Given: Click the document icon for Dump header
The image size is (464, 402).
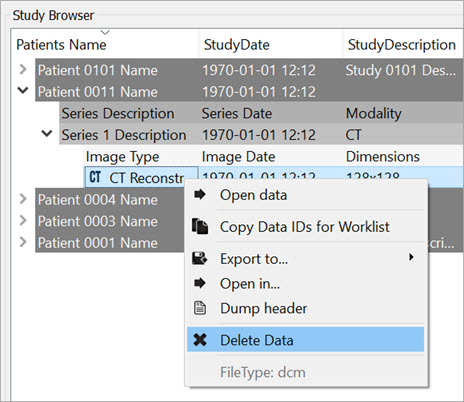Looking at the screenshot, I should [200, 308].
